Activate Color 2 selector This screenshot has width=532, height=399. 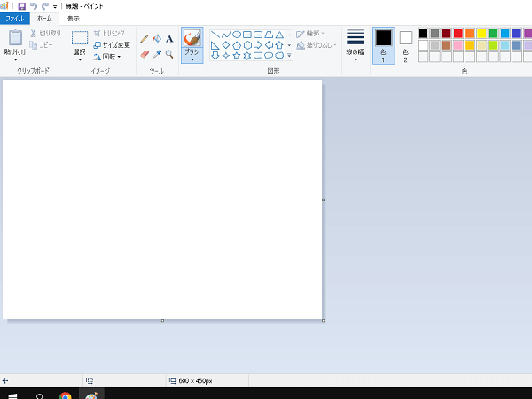[x=406, y=46]
